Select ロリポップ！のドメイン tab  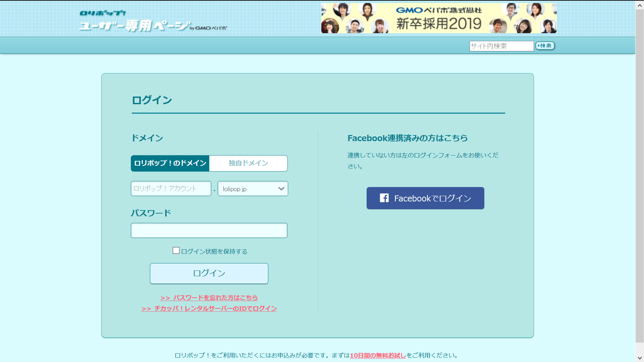tap(170, 163)
